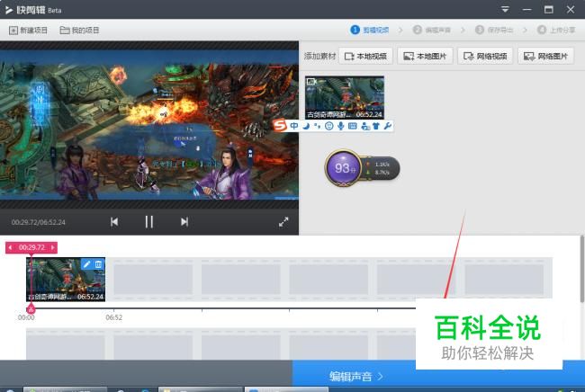Open Sogou wrench toolbox icon

(388, 126)
